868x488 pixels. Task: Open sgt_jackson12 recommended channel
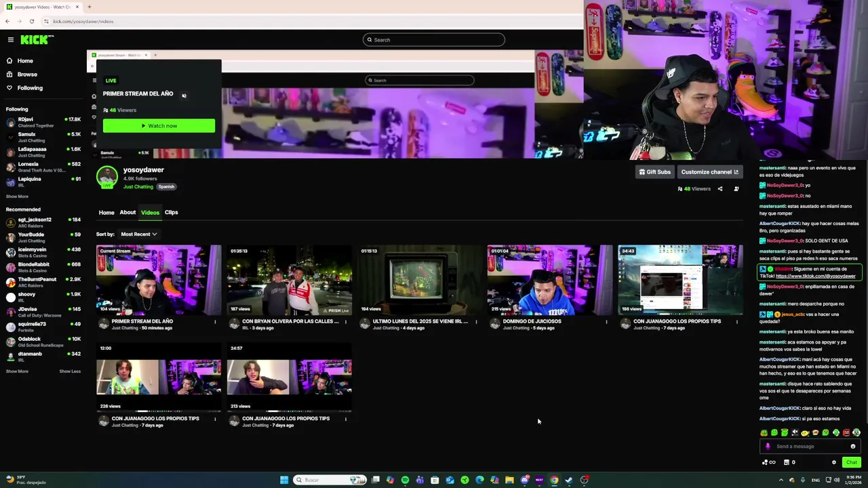[43, 222]
